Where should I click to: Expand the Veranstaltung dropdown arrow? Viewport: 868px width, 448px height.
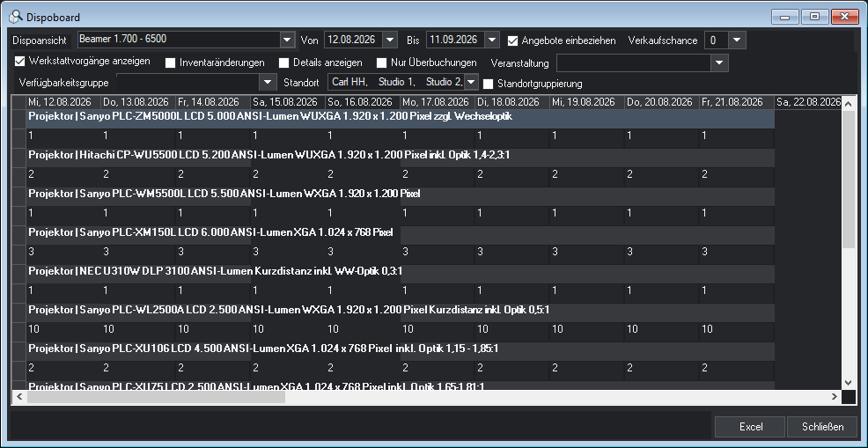pyautogui.click(x=719, y=62)
